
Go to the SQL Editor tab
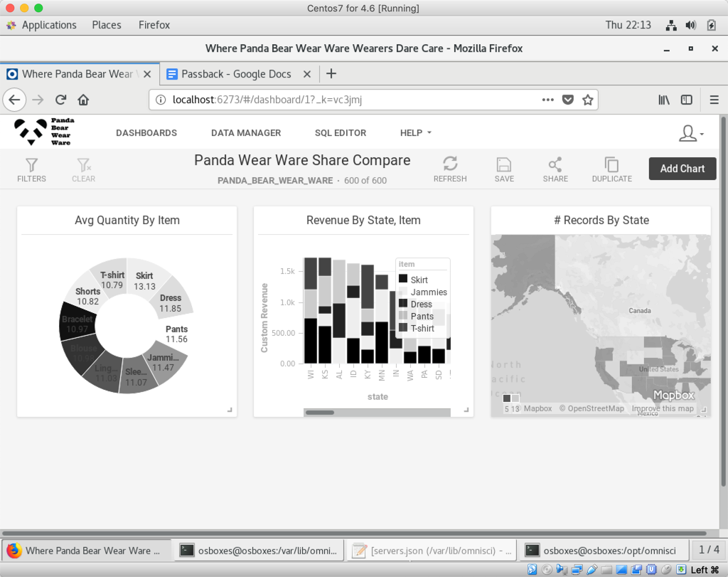coord(341,133)
